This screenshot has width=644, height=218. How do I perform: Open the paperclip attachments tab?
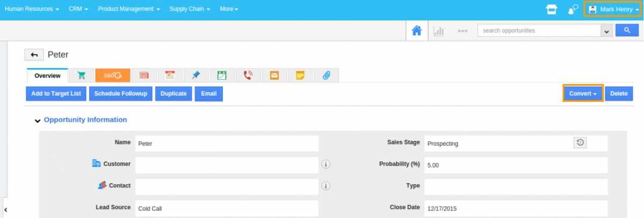326,76
